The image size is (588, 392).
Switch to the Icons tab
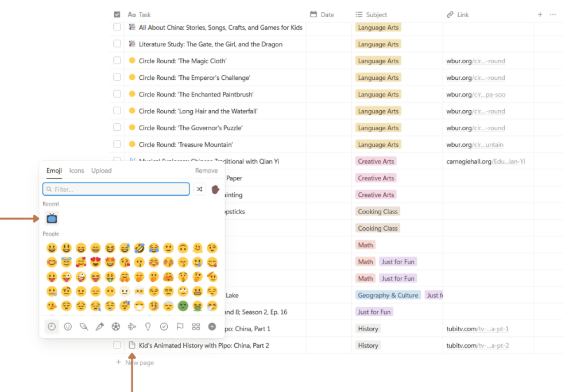pyautogui.click(x=76, y=170)
